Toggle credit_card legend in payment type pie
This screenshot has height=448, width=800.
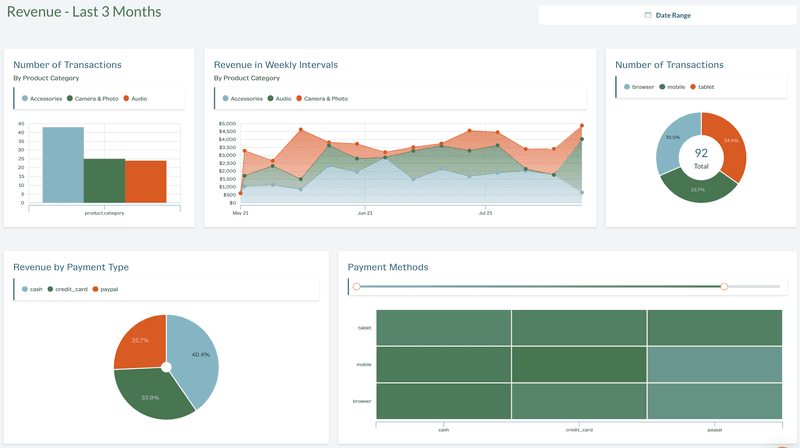pos(67,289)
